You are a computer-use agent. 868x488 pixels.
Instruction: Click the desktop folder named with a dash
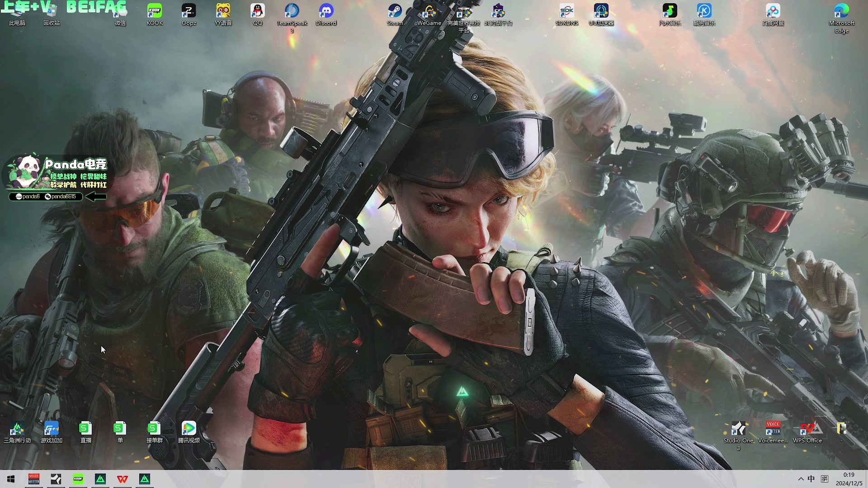842,432
